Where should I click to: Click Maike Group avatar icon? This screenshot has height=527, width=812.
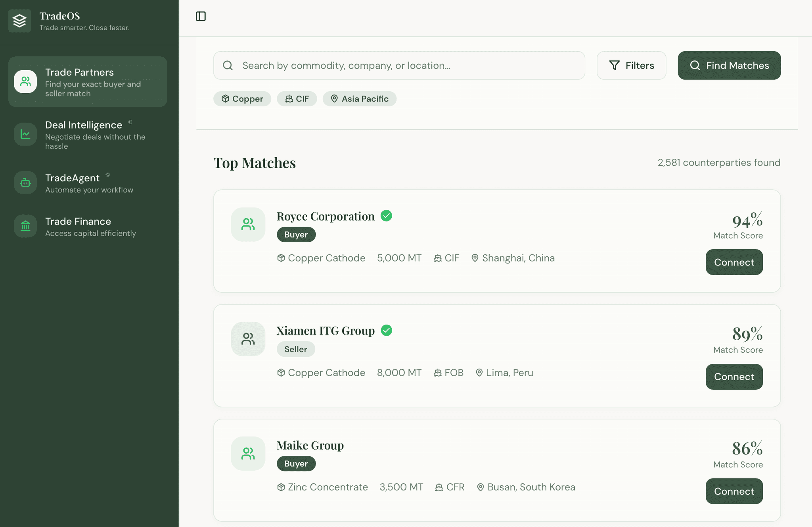pyautogui.click(x=248, y=454)
